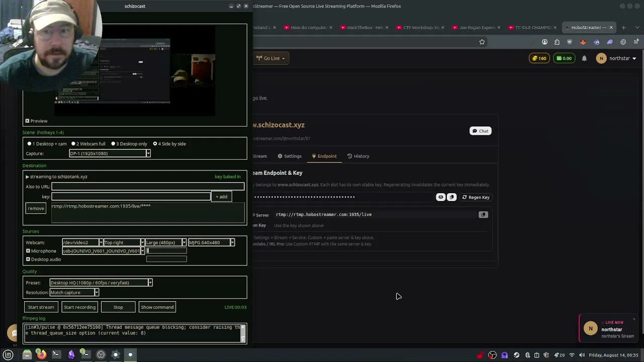Click the remove destination button
This screenshot has height=362, width=644.
[36, 208]
